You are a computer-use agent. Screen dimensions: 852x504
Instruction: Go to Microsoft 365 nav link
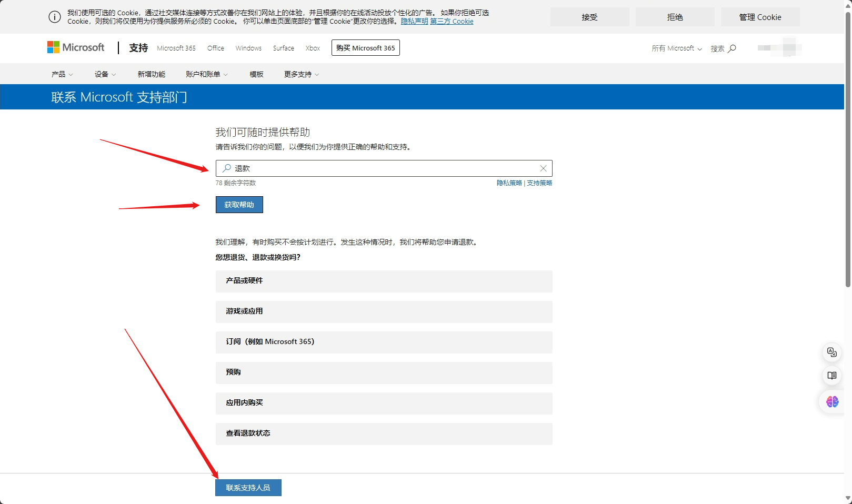point(176,48)
